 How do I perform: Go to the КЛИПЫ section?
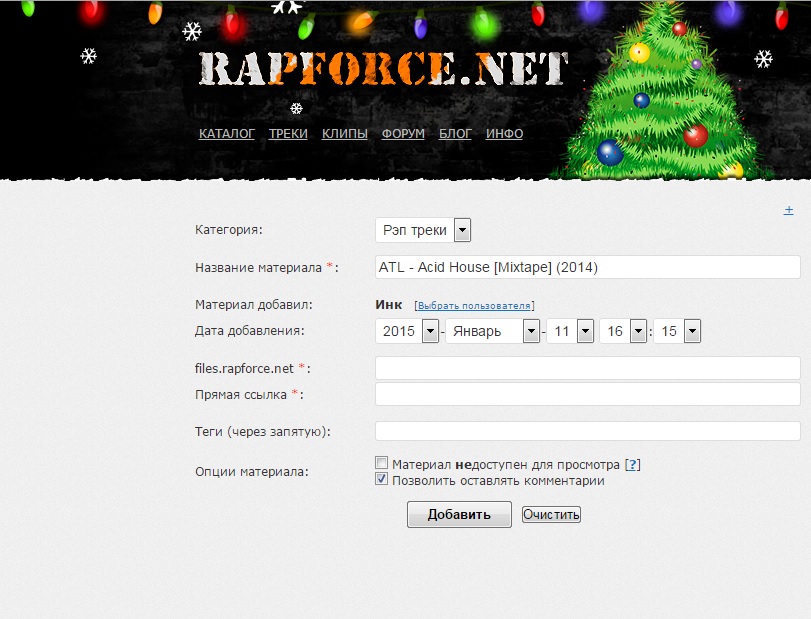click(x=344, y=133)
